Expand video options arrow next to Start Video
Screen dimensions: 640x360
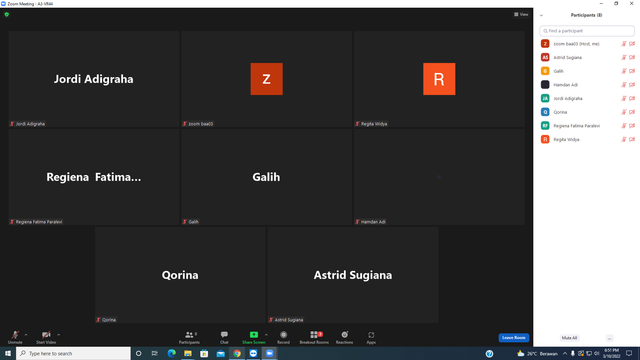(x=58, y=335)
